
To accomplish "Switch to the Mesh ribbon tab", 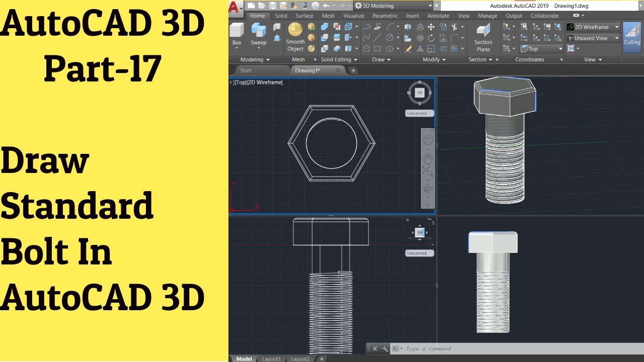I will [328, 16].
